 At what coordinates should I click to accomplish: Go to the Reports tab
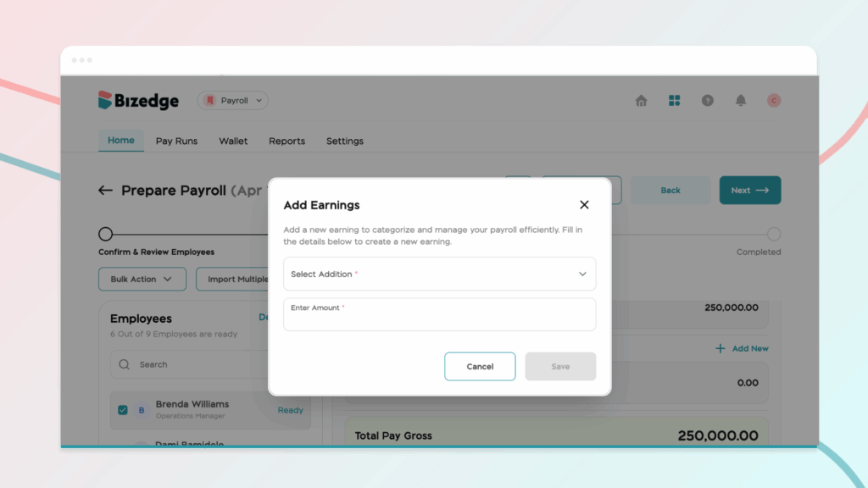coord(287,141)
